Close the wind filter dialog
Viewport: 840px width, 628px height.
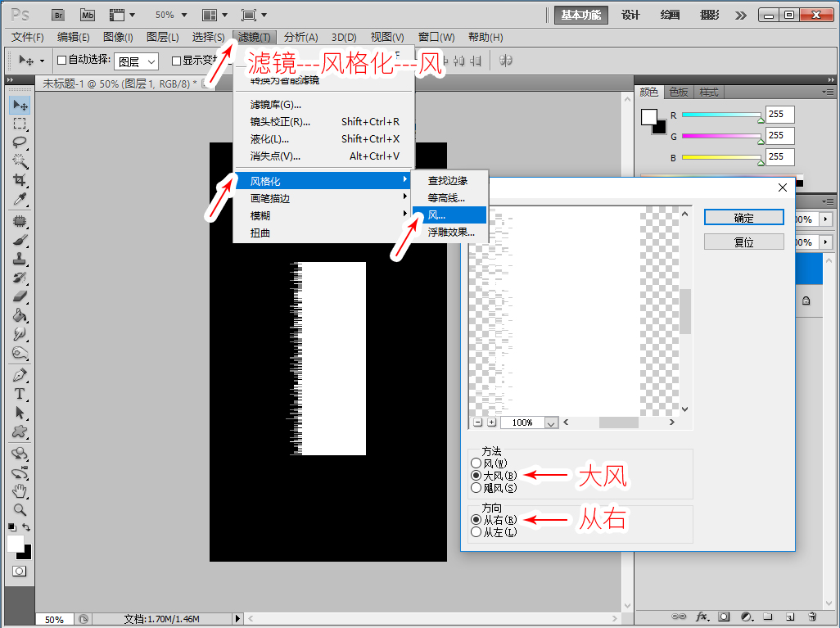click(783, 187)
